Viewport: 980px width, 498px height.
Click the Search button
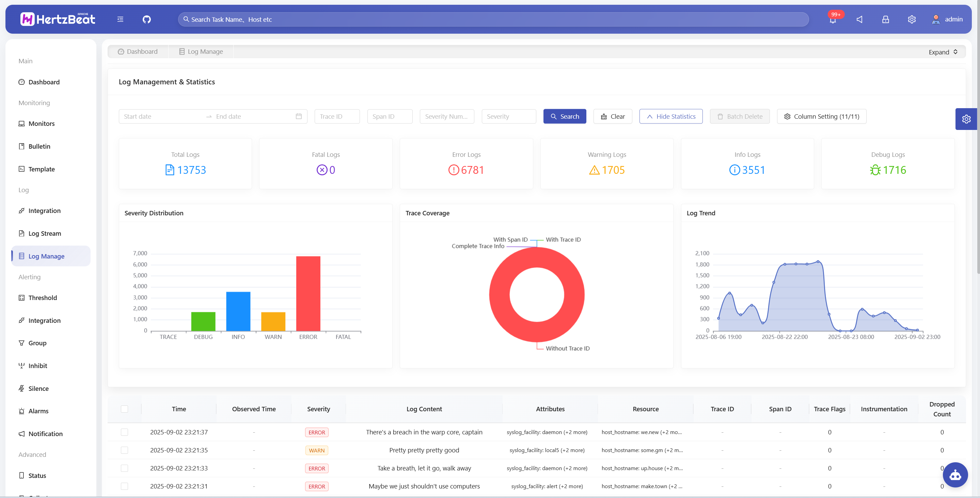[565, 116]
